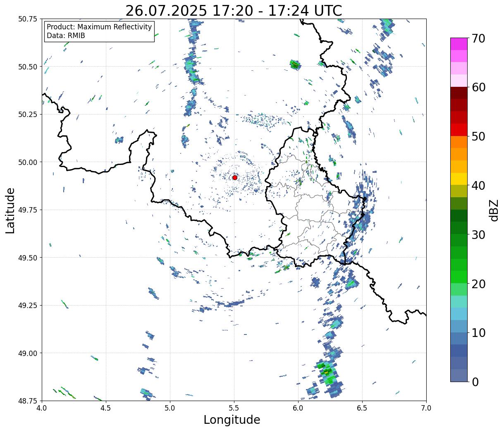Click the Longitude axis label

[232, 420]
